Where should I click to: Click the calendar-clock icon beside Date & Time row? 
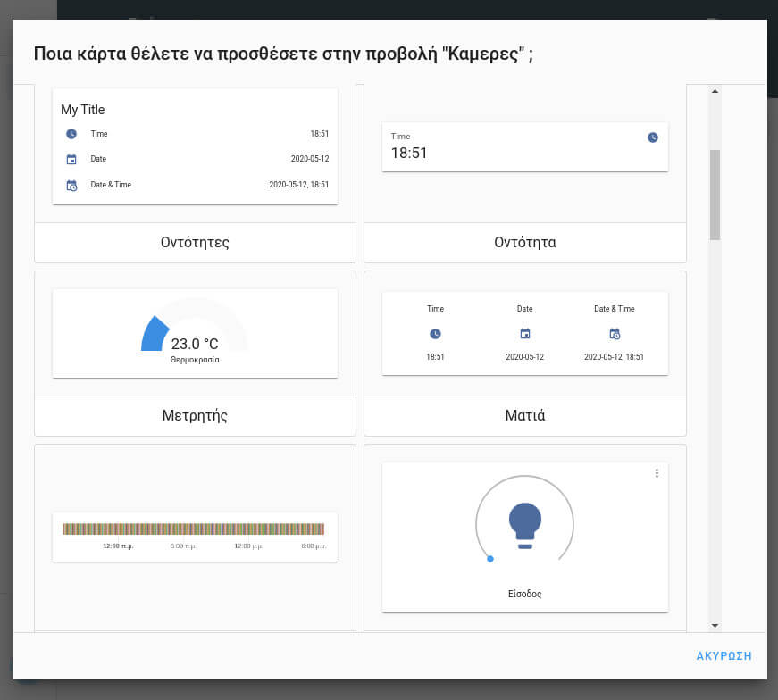click(x=71, y=186)
